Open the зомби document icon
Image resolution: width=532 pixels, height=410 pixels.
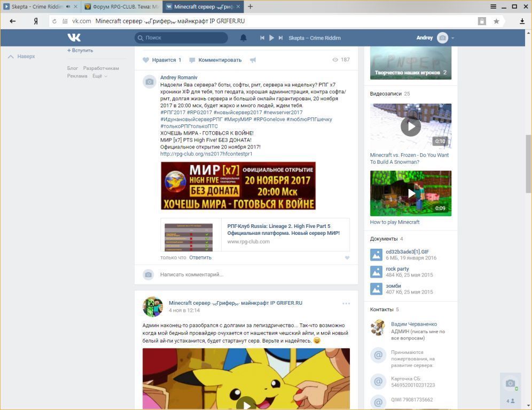pos(376,289)
